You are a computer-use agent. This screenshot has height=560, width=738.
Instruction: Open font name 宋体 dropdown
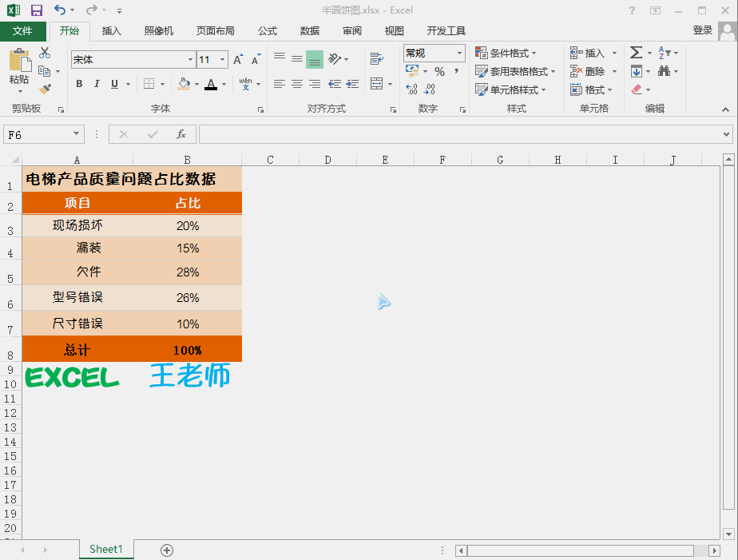coord(190,60)
